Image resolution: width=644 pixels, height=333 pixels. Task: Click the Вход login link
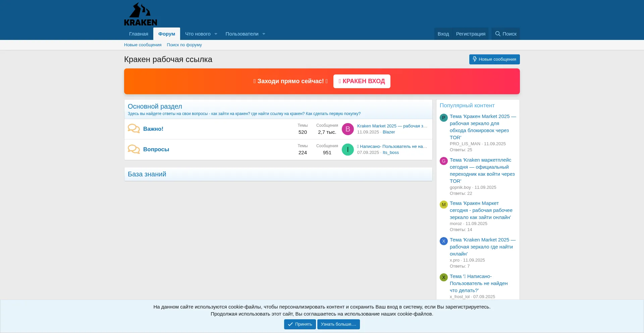tap(443, 34)
